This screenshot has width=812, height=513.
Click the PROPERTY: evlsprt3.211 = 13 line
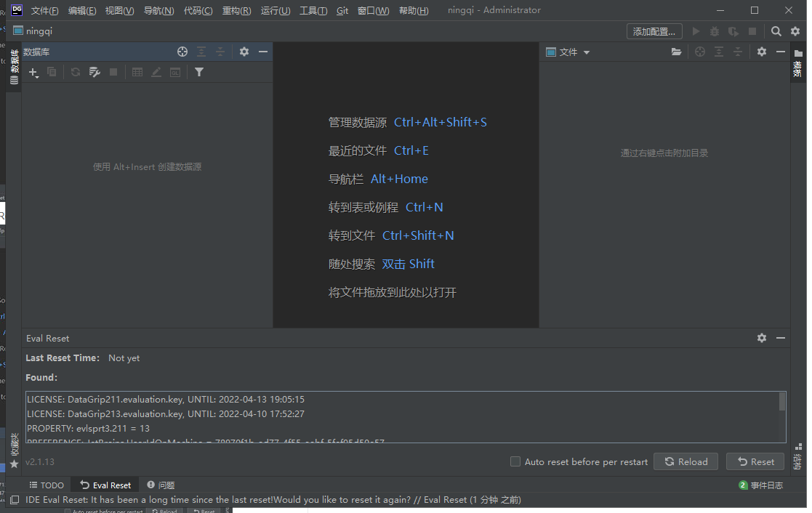pyautogui.click(x=88, y=428)
